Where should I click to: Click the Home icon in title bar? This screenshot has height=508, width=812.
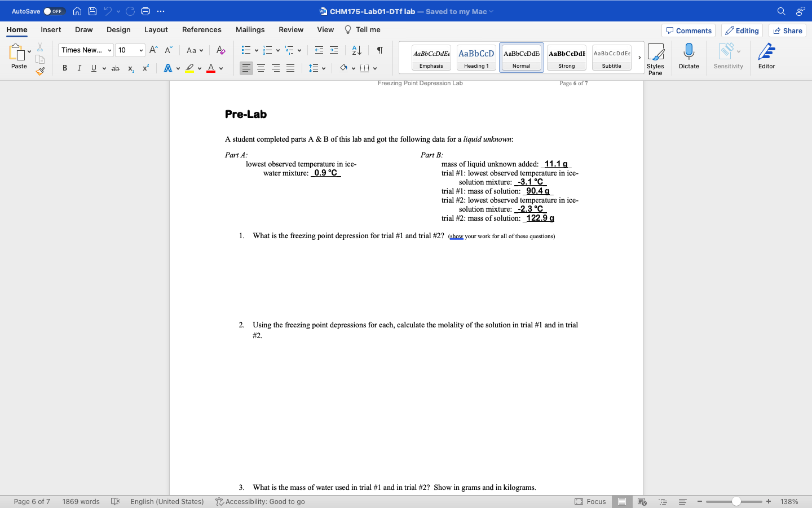point(77,11)
